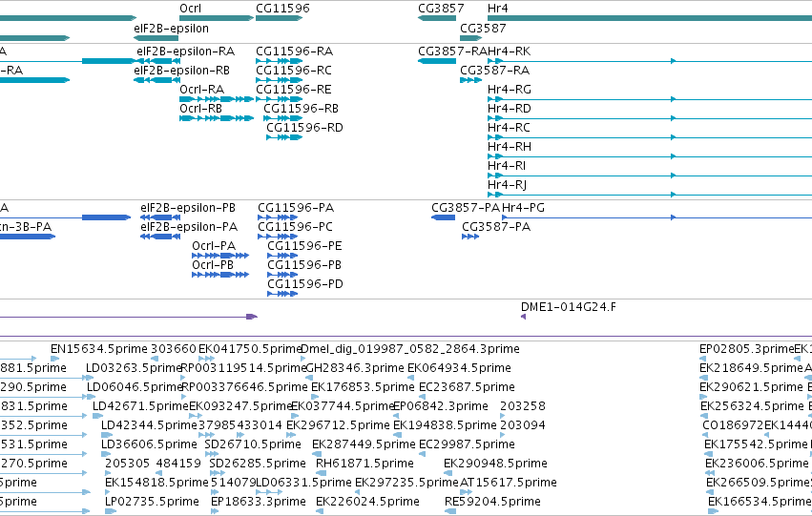Select transcript CG3857-RA
The height and width of the screenshot is (516, 812).
coord(452,52)
